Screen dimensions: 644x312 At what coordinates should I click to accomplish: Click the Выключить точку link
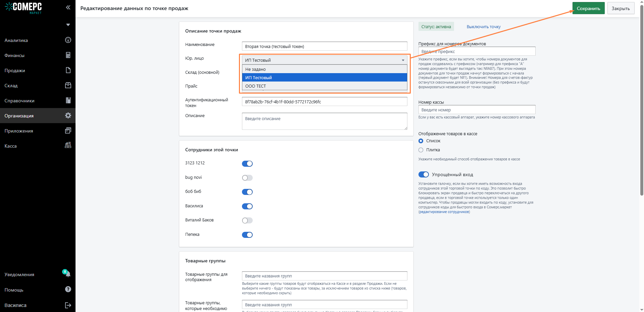(483, 27)
